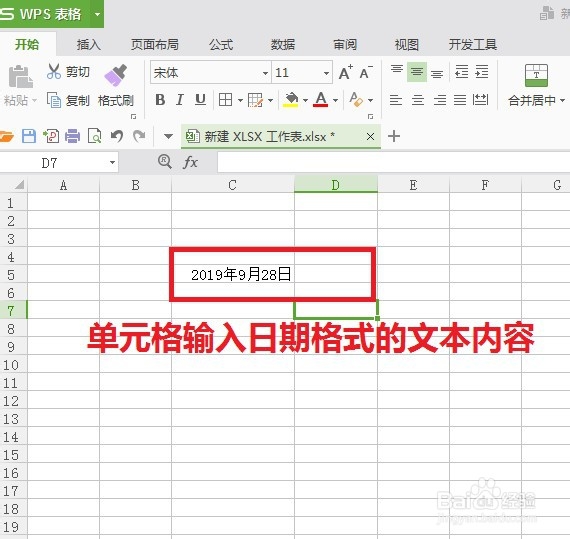Open print preview icon
This screenshot has width=570, height=539.
pyautogui.click(x=95, y=136)
